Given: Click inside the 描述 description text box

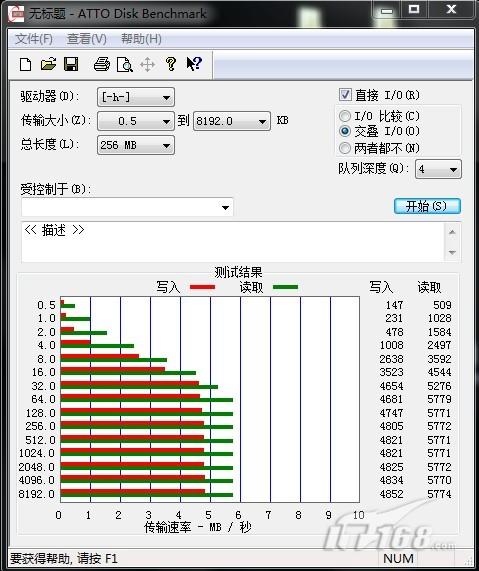Looking at the screenshot, I should (x=233, y=242).
